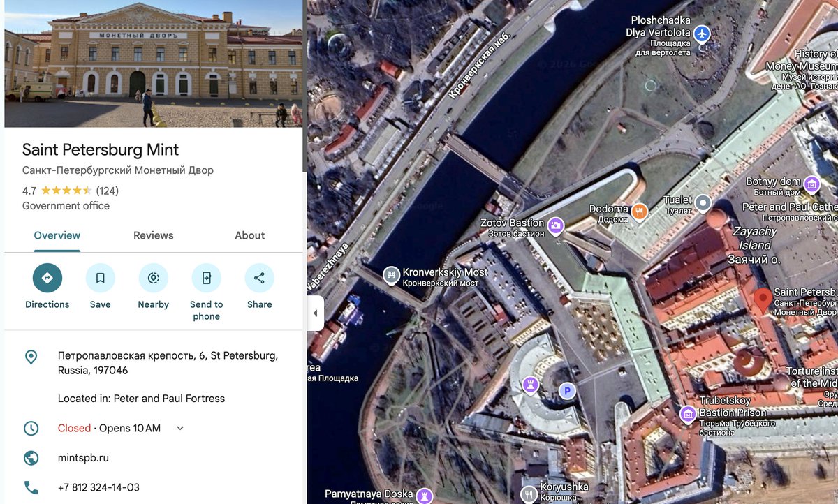
Task: Select the Dodoma restaurant marker
Action: [639, 210]
